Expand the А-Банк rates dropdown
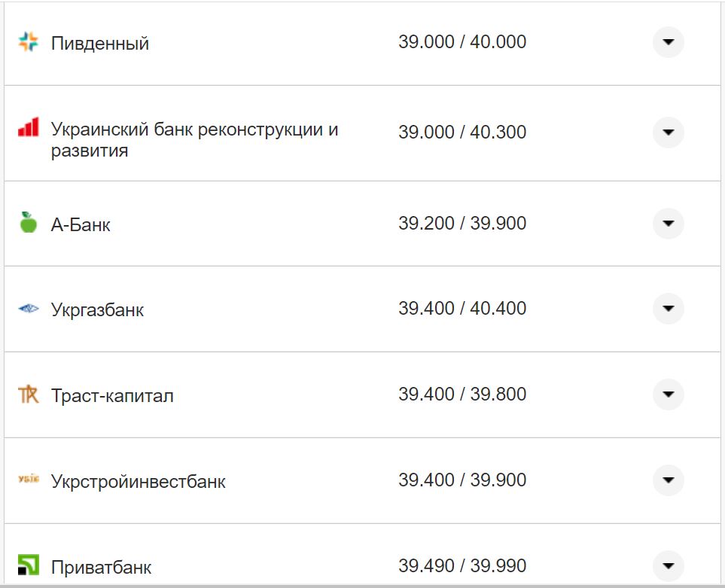 coord(668,224)
